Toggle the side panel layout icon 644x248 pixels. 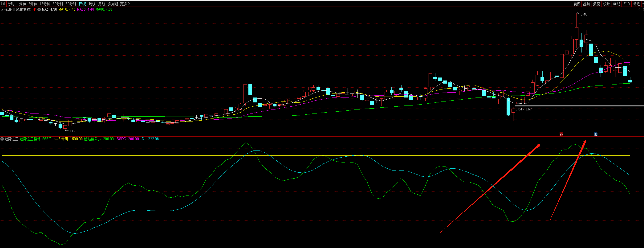[3, 4]
